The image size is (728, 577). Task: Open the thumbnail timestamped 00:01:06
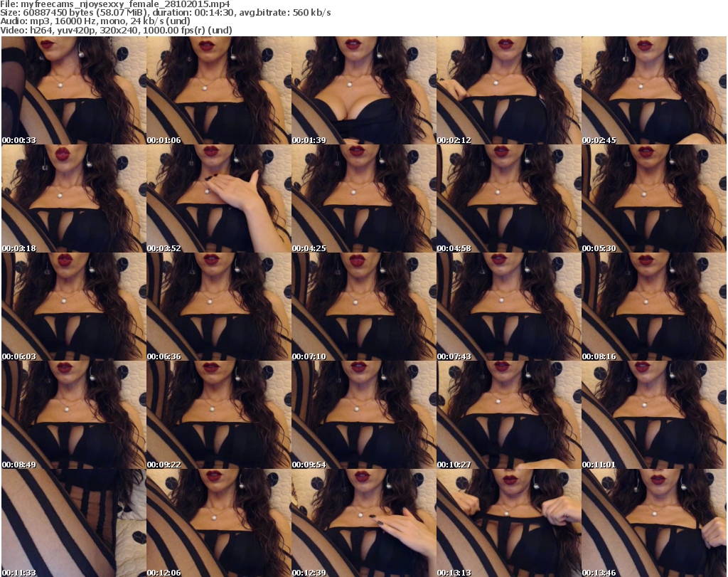[x=219, y=90]
